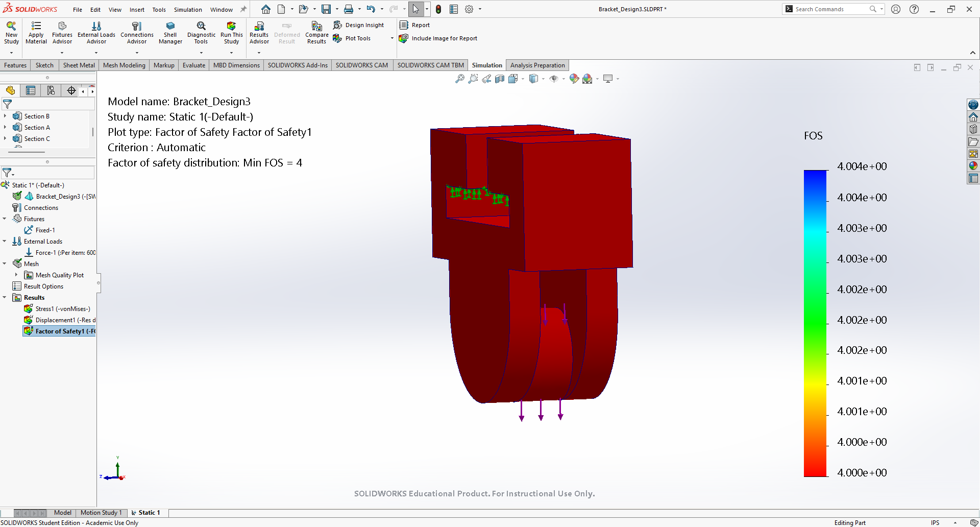Click Zoom to Area icon
This screenshot has height=527, width=980.
point(473,79)
